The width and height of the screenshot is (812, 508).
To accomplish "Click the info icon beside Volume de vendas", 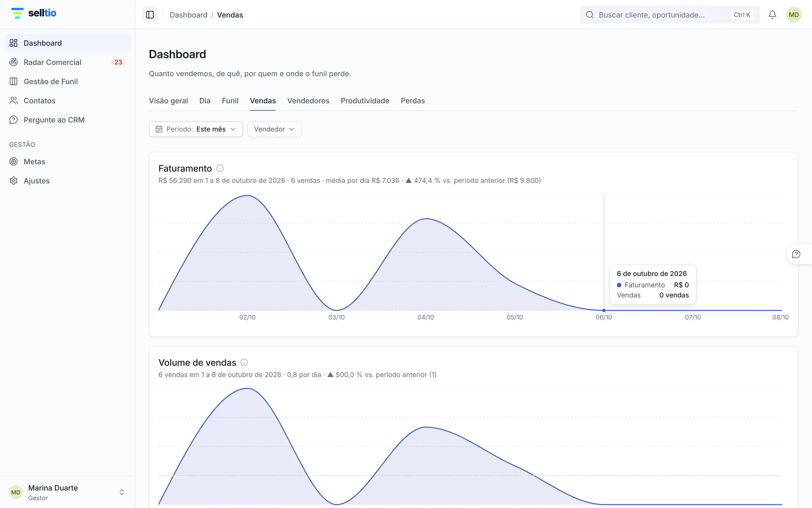I will click(244, 363).
